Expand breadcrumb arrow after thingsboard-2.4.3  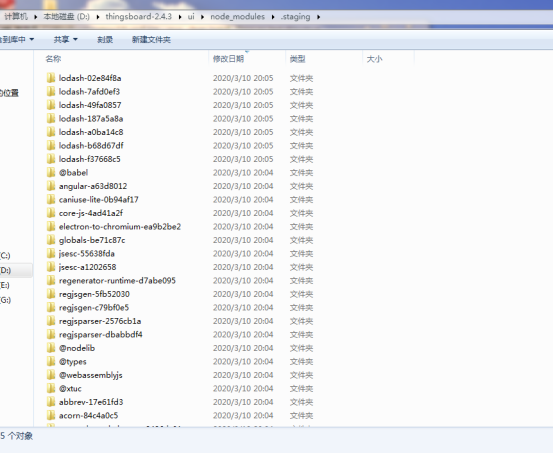pos(180,17)
